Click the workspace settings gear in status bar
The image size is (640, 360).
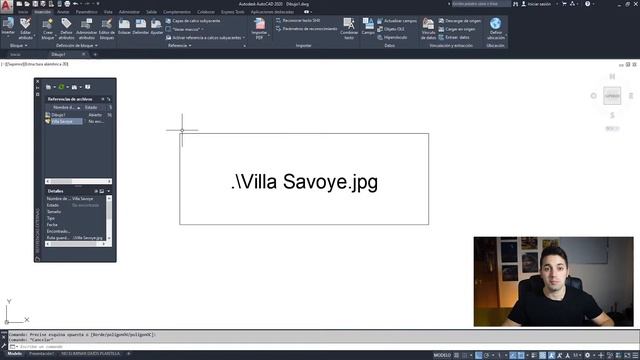click(587, 356)
